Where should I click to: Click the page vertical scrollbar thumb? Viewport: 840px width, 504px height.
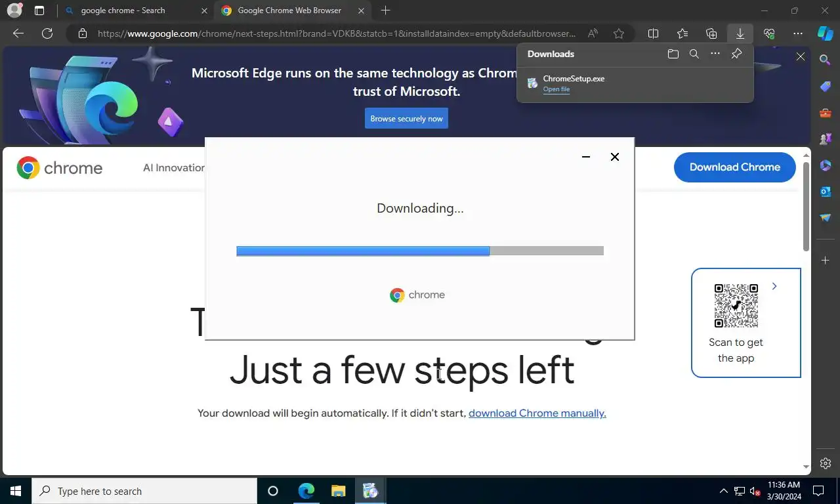click(807, 205)
